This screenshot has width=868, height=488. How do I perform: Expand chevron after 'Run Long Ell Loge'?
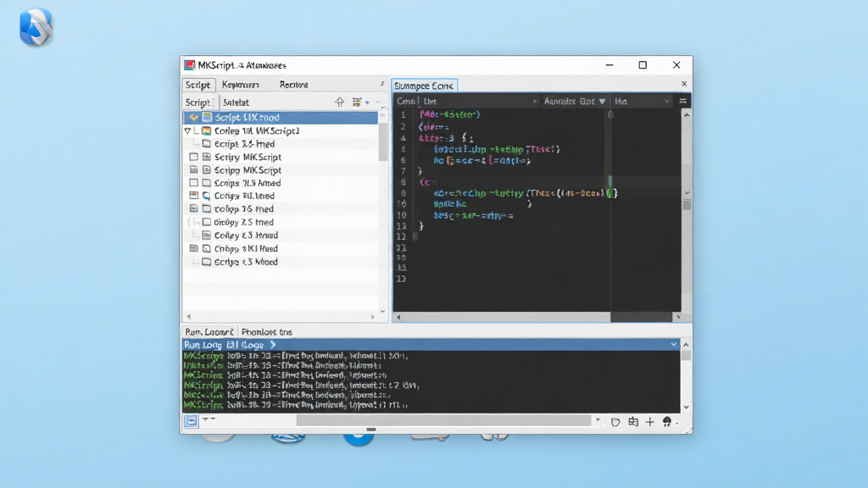[x=273, y=345]
